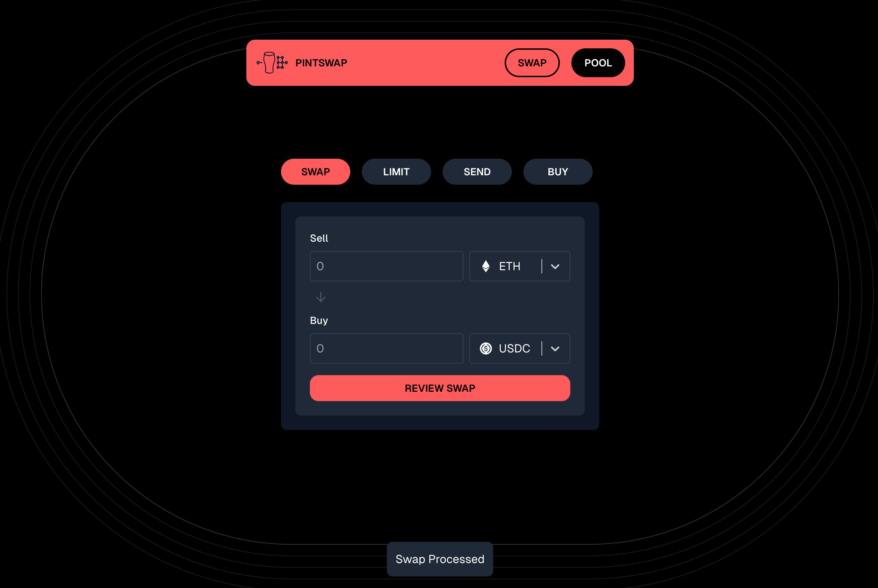Toggle the SWAP active mode pill

316,171
